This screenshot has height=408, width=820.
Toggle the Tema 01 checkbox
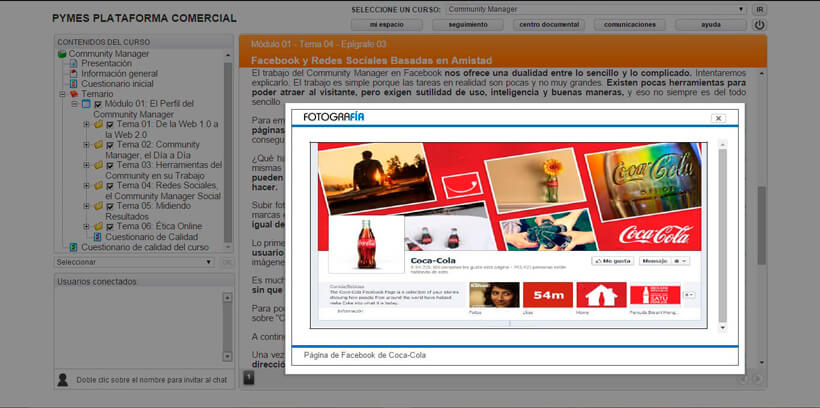tap(110, 125)
